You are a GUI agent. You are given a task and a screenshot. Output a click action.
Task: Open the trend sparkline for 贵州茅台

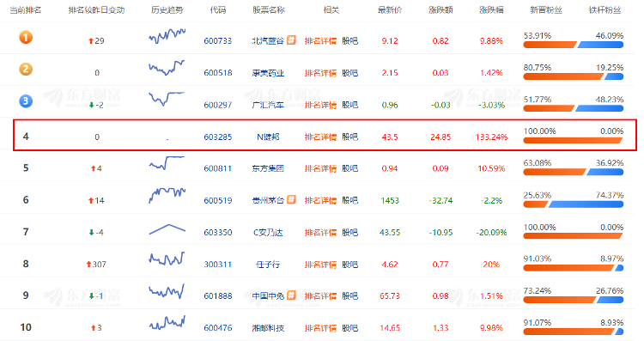click(167, 195)
